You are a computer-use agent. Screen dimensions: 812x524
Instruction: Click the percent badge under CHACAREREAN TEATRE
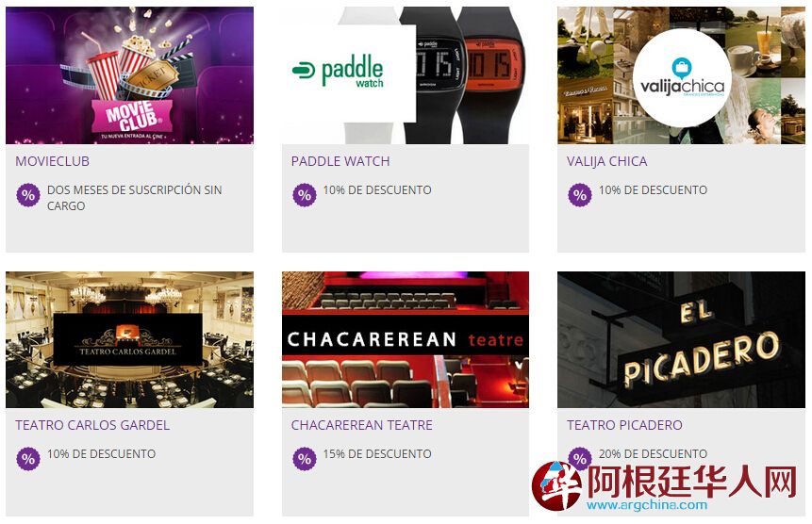(305, 459)
